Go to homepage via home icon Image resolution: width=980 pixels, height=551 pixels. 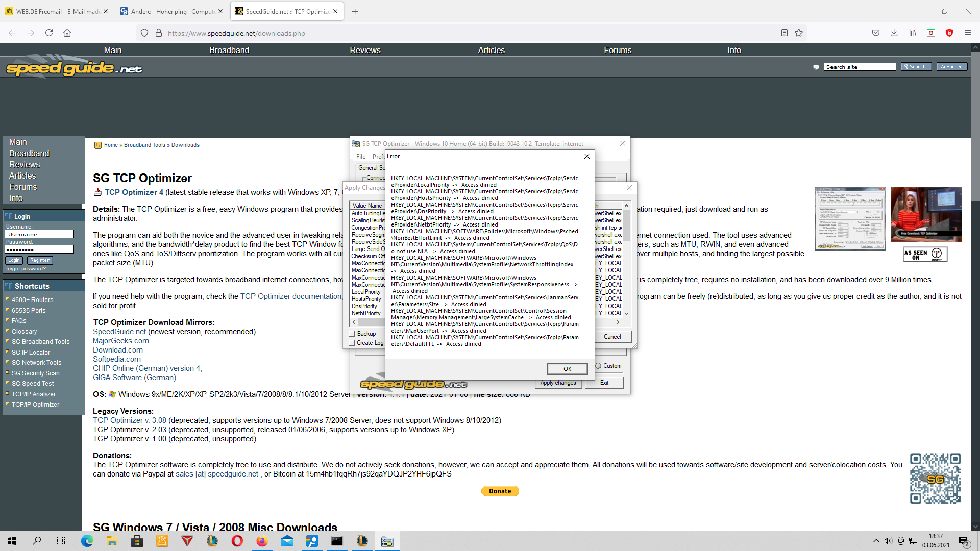(x=67, y=33)
